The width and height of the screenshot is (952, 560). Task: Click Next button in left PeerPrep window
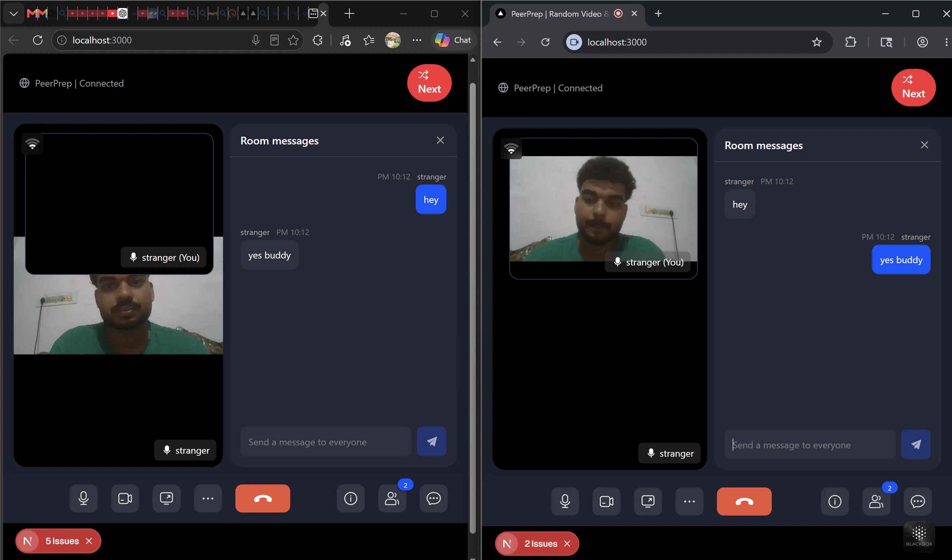429,83
